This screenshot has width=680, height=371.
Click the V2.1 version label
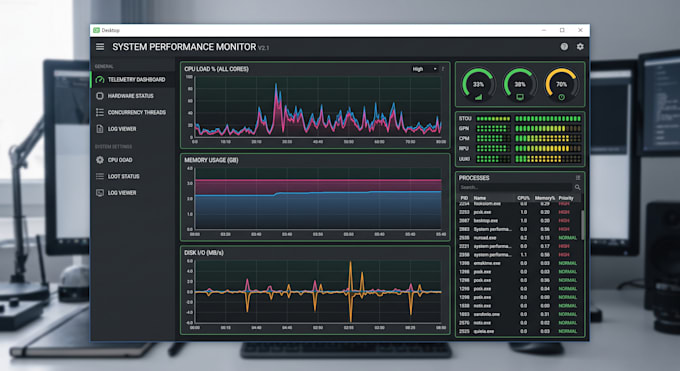point(263,48)
